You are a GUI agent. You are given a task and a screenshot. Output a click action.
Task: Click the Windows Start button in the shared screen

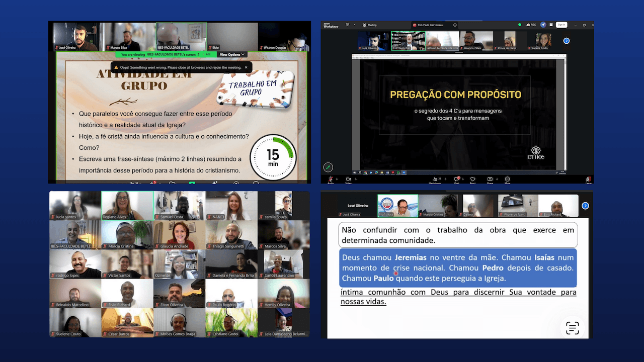tap(354, 172)
